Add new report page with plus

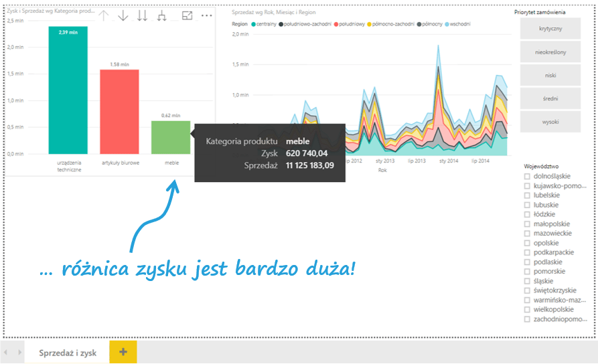[x=123, y=352]
